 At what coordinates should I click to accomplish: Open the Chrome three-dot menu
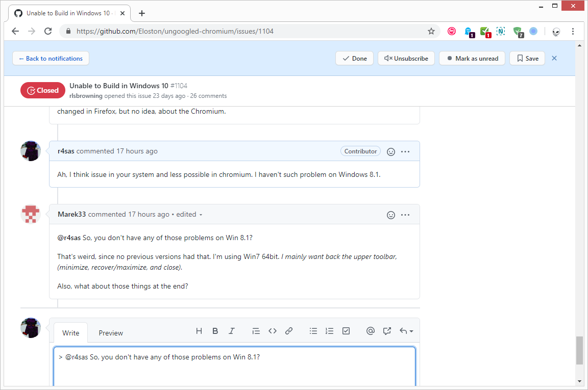pos(573,32)
